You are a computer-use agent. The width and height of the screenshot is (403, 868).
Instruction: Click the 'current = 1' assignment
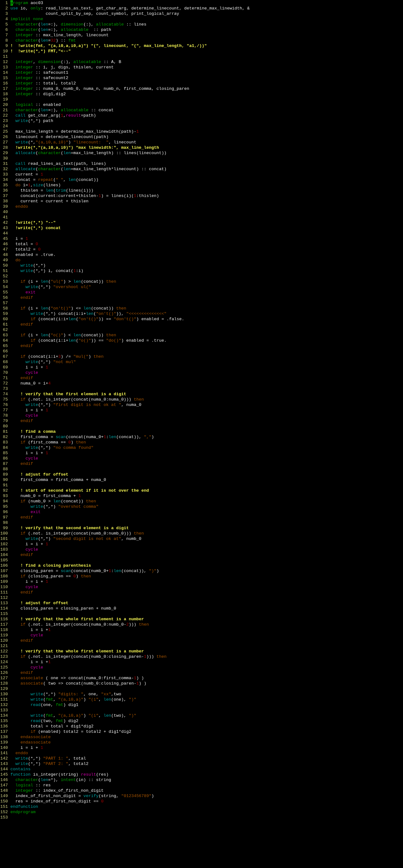coord(29,175)
